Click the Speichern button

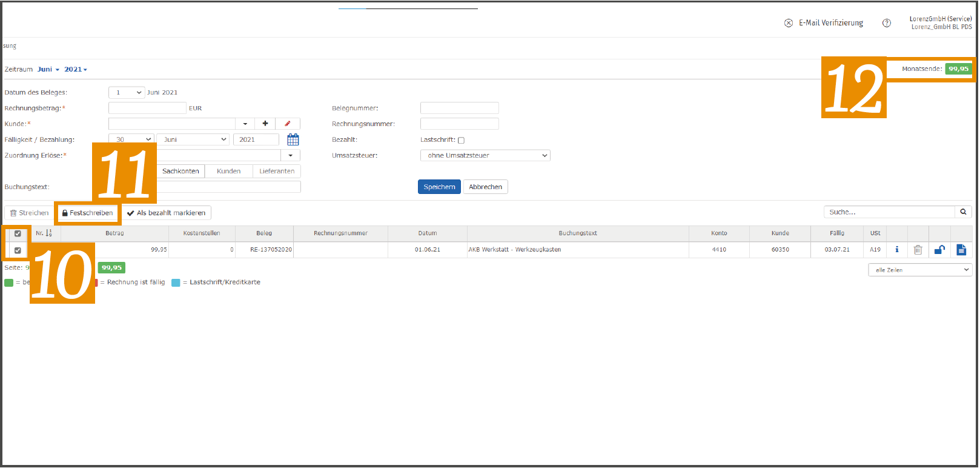[x=439, y=187]
